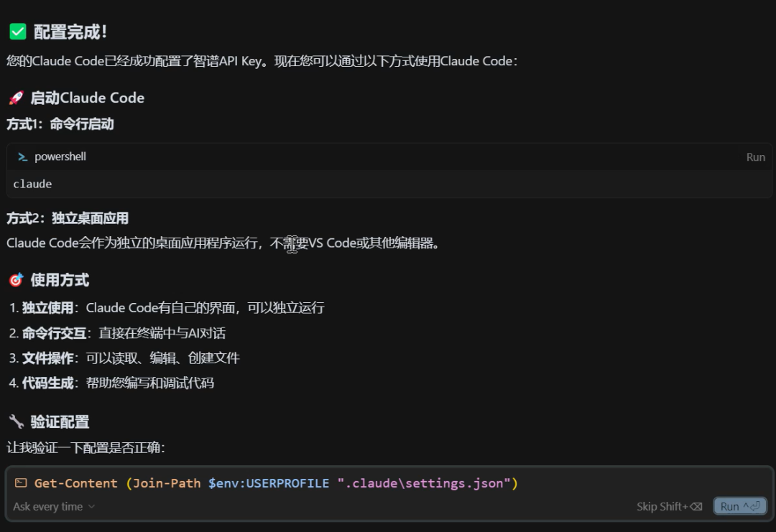This screenshot has width=776, height=532.
Task: Click the 使用方式 heading text
Action: [x=60, y=280]
